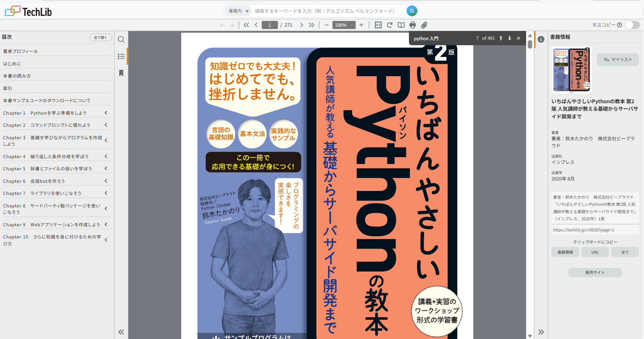Click the book info (i) icon
The width and height of the screenshot is (644, 339).
coord(541,39)
